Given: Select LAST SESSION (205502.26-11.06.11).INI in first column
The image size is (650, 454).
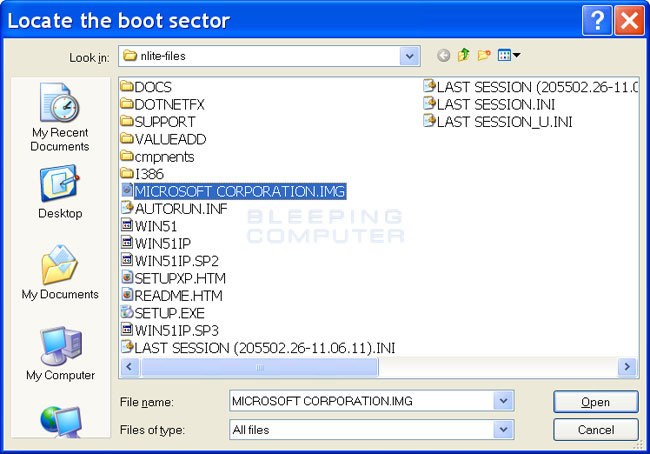Looking at the screenshot, I should click(x=258, y=348).
